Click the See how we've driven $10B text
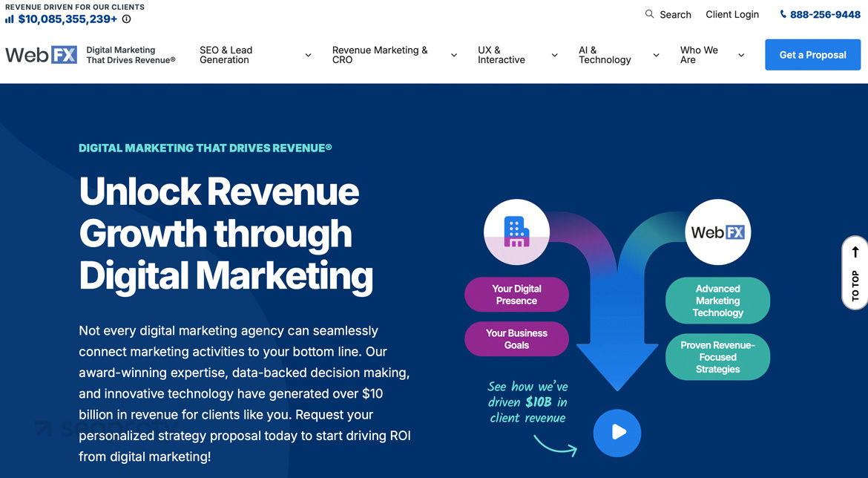Screen dimensions: 868x478 point(527,402)
